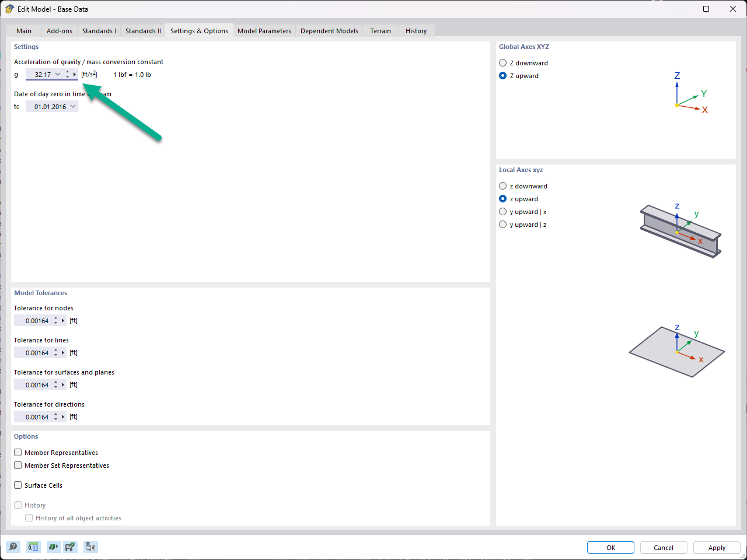Open units and decimal places settings icon
747x560 pixels.
(33, 547)
